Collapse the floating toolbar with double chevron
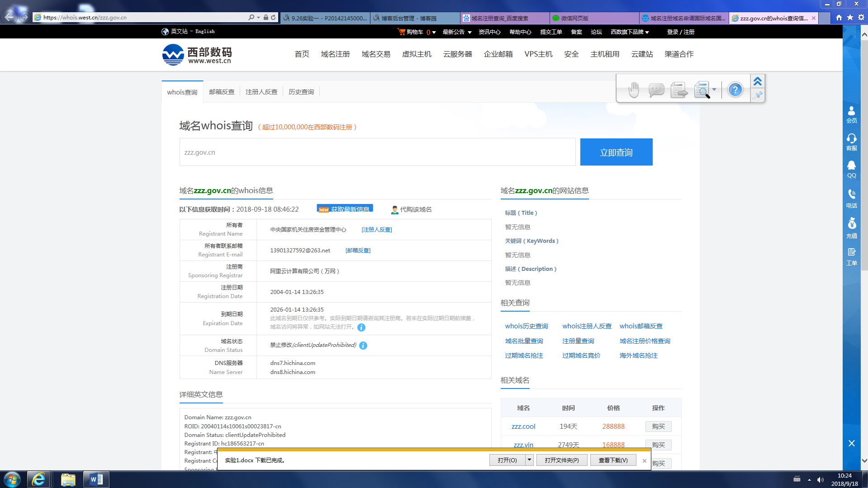The image size is (868, 488). [x=758, y=81]
